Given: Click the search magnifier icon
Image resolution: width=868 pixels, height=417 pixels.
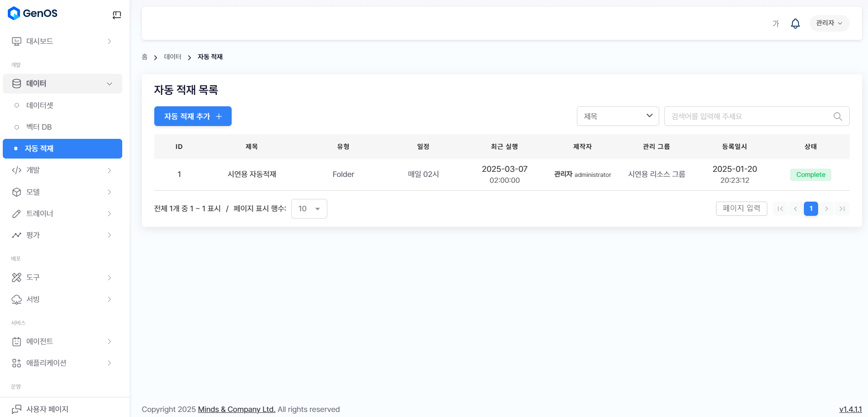Looking at the screenshot, I should pos(837,116).
